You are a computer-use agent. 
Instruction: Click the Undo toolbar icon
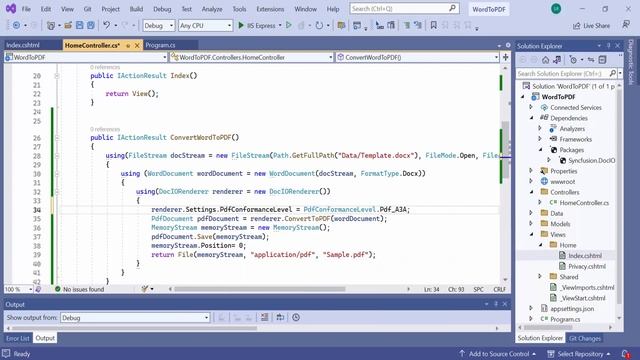coord(107,25)
